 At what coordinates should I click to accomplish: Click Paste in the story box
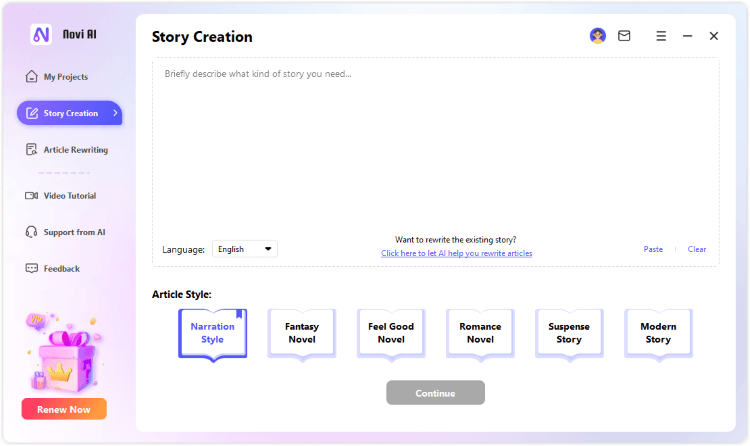pyautogui.click(x=653, y=249)
